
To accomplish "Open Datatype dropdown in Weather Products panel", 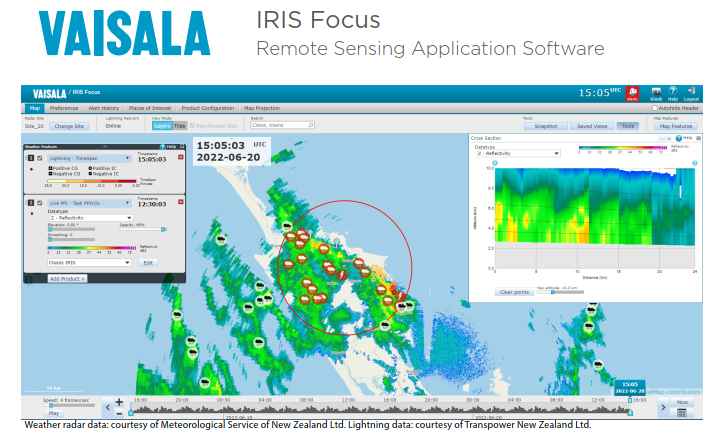I will [90, 218].
